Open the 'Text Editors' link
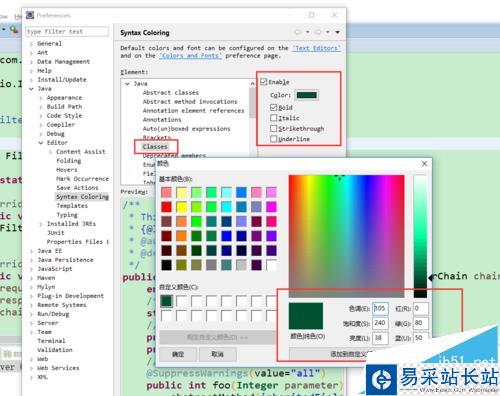This screenshot has height=396, width=500. [316, 48]
